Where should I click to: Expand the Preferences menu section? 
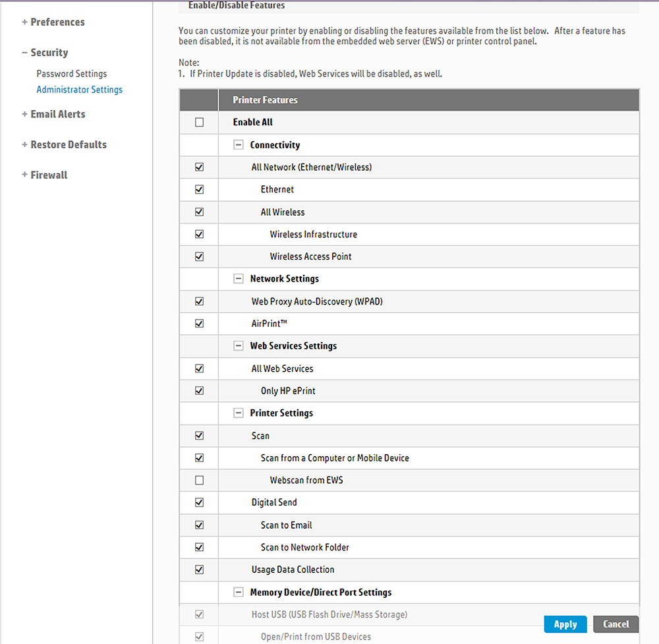tap(53, 22)
